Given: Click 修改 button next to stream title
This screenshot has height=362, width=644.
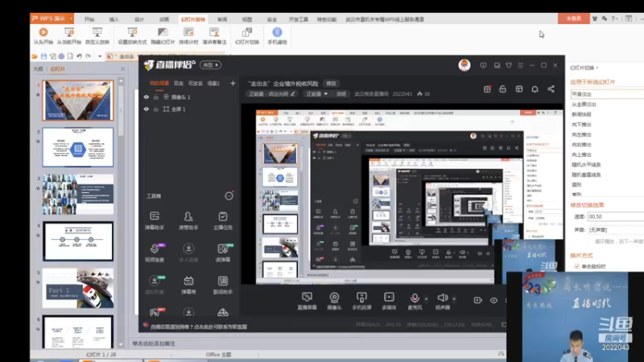Looking at the screenshot, I should point(331,84).
